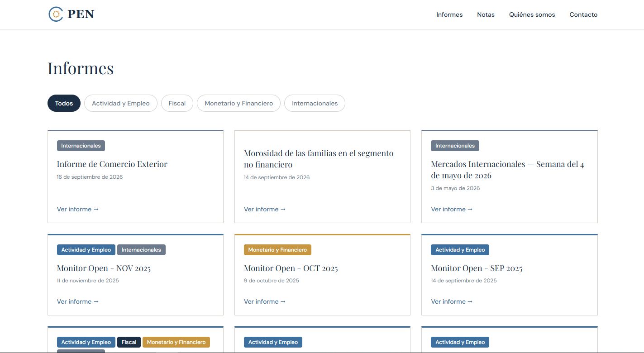The height and width of the screenshot is (353, 644).
Task: Open Morosidad de las familias report title
Action: click(319, 159)
